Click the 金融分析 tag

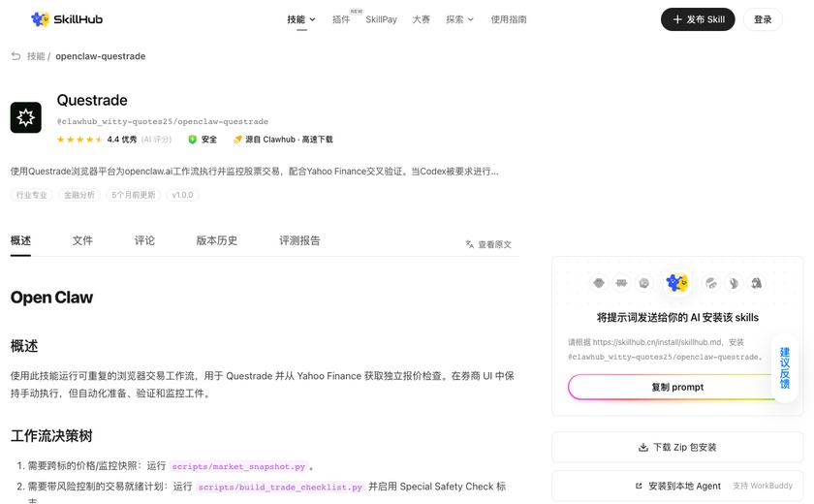pos(79,195)
